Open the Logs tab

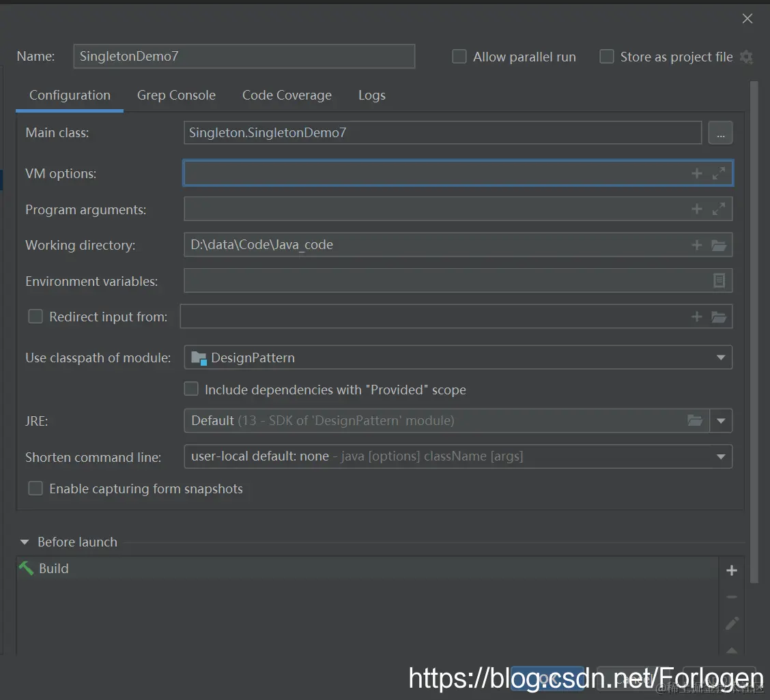372,96
